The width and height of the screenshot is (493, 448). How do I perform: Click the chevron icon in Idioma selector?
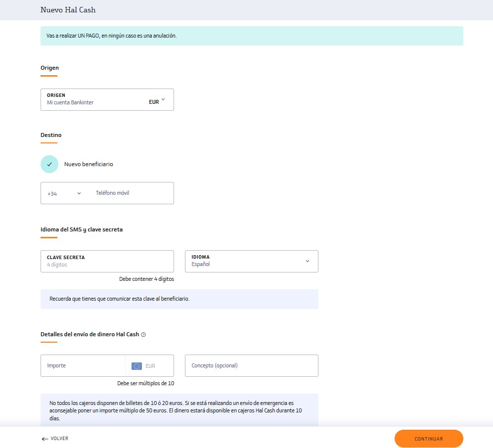point(308,261)
